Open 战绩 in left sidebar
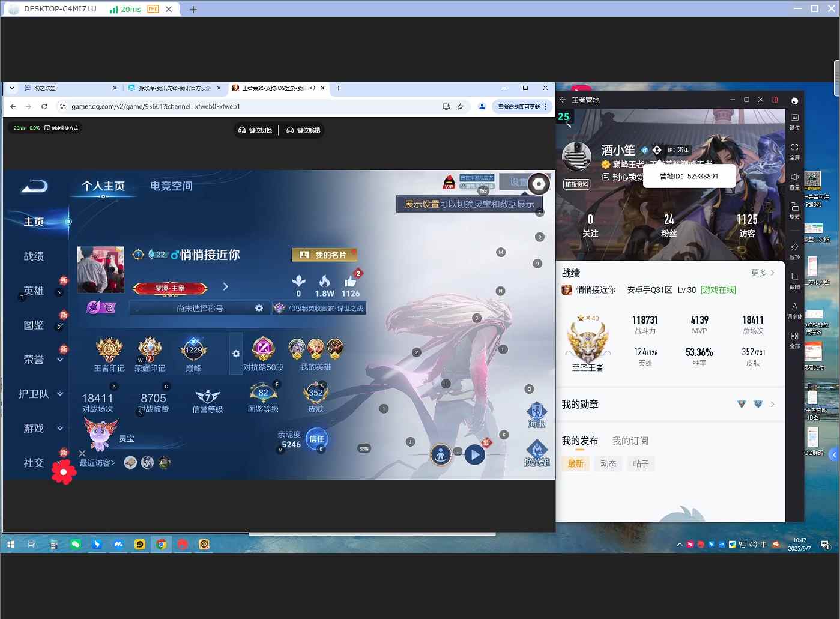Image resolution: width=840 pixels, height=619 pixels. 34,256
